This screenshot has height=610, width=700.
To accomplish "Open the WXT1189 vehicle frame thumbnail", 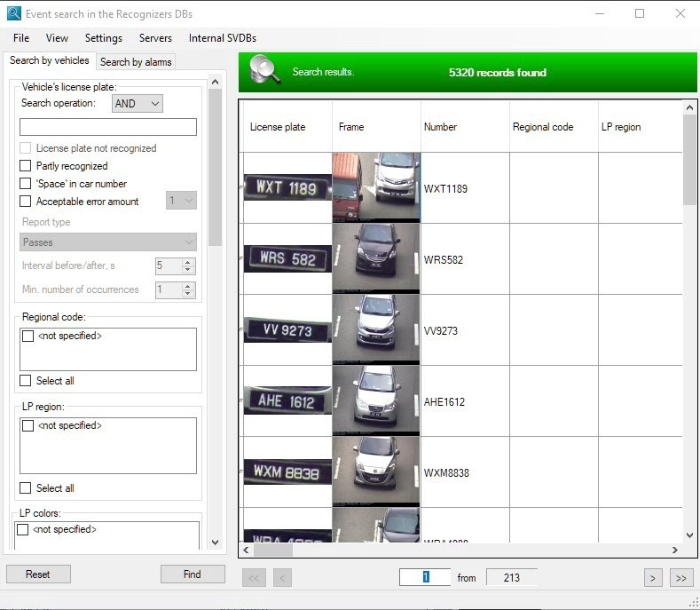I will pos(376,186).
